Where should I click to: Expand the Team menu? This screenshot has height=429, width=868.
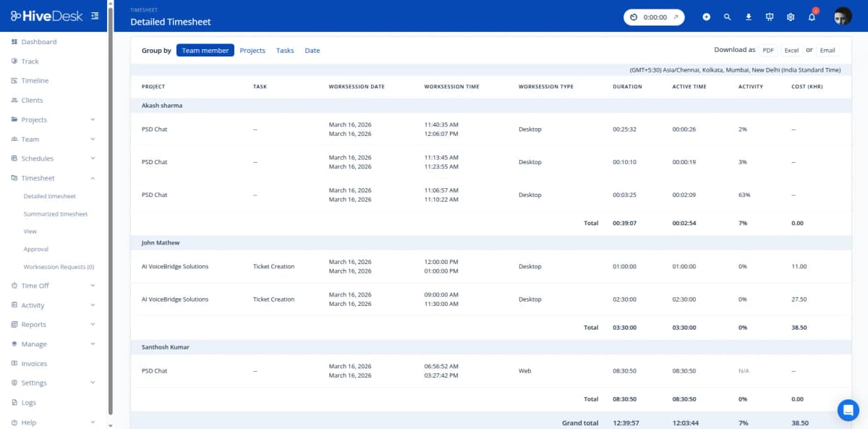[28, 138]
